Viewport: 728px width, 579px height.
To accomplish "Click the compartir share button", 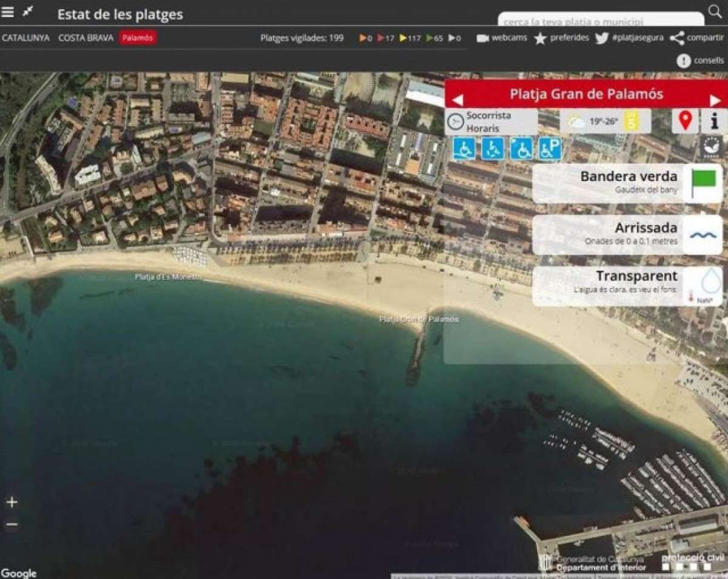I will pos(697,38).
